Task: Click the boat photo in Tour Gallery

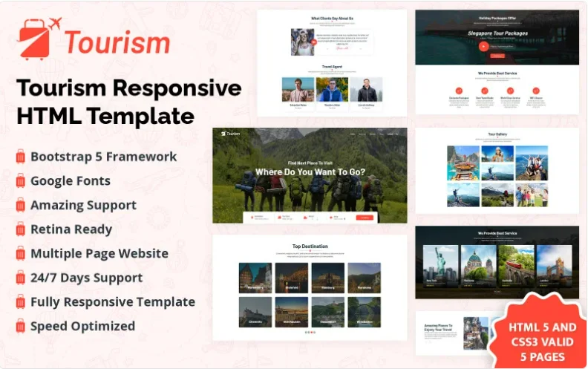Action: click(x=463, y=163)
